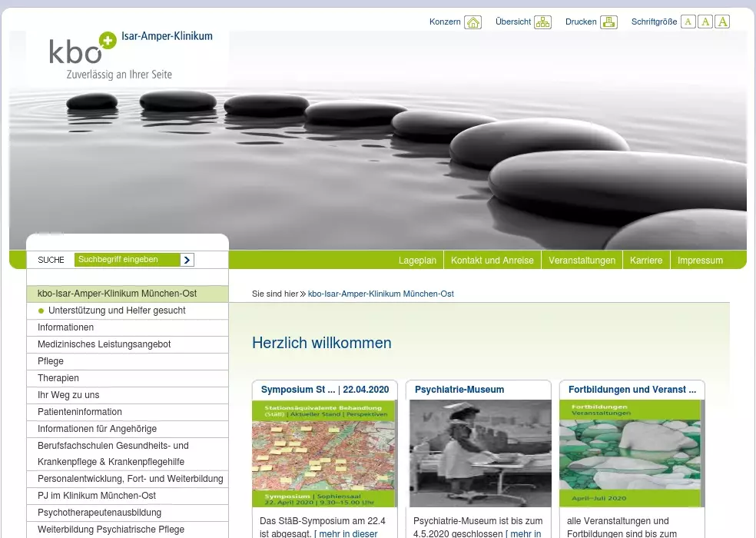The image size is (756, 538).
Task: Click the Suchbegriff eingeben search field
Action: point(127,260)
